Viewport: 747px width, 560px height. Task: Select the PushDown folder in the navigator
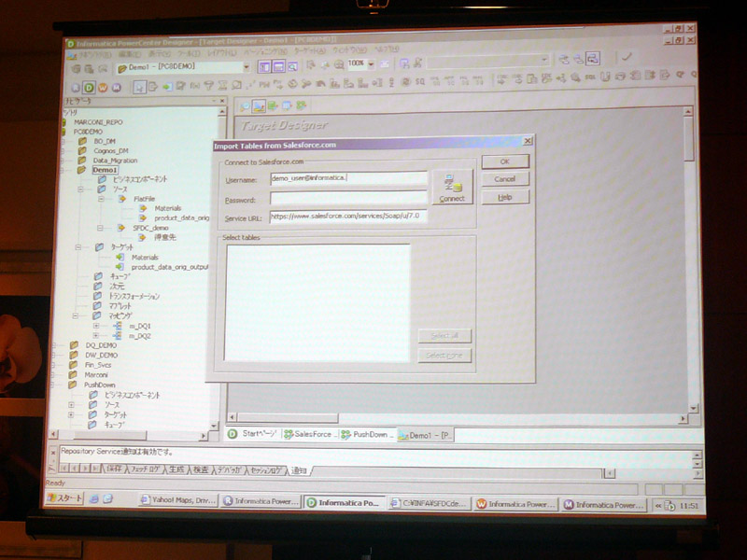click(x=100, y=385)
